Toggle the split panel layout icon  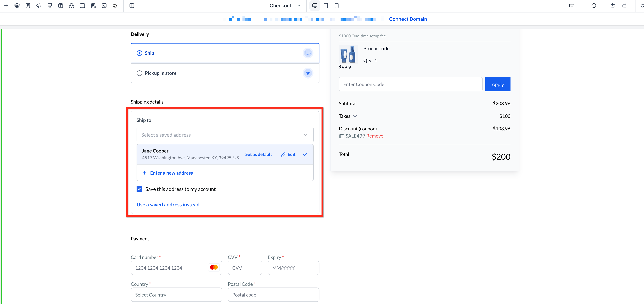[x=132, y=5]
